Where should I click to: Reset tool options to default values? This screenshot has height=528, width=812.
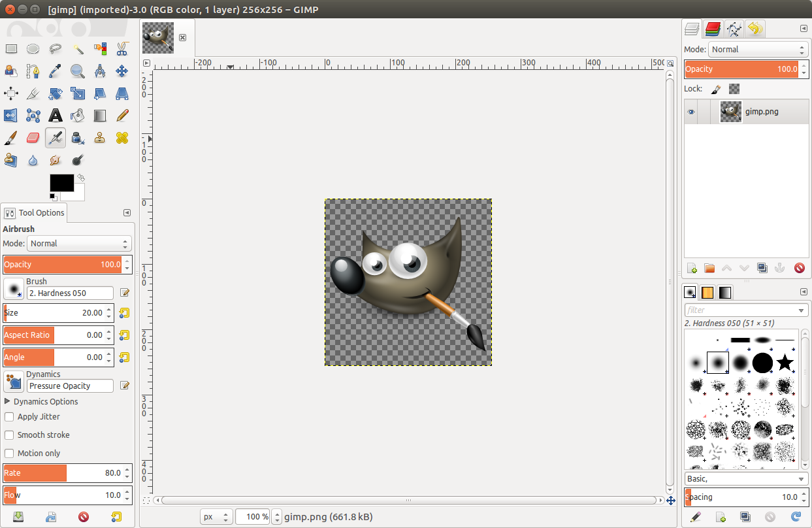[x=116, y=517]
